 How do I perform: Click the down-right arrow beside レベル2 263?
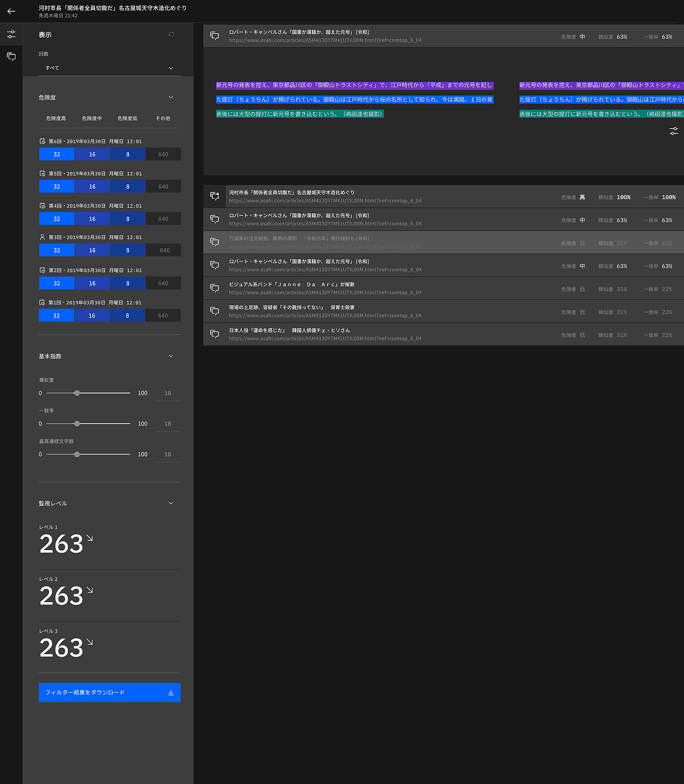tap(90, 590)
